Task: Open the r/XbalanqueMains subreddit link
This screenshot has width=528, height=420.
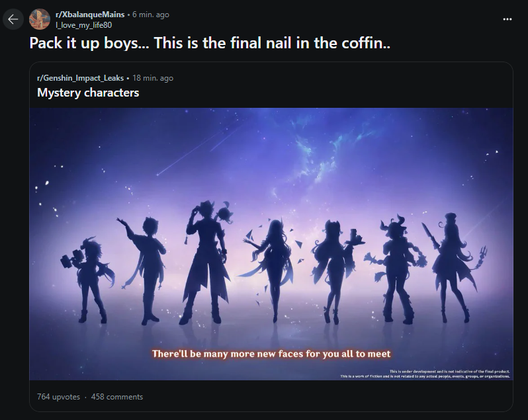Action: coord(90,15)
